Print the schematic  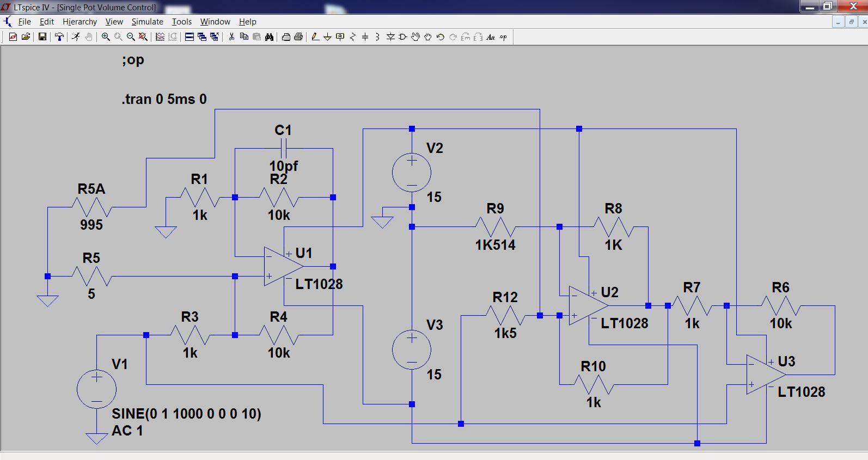click(x=298, y=37)
